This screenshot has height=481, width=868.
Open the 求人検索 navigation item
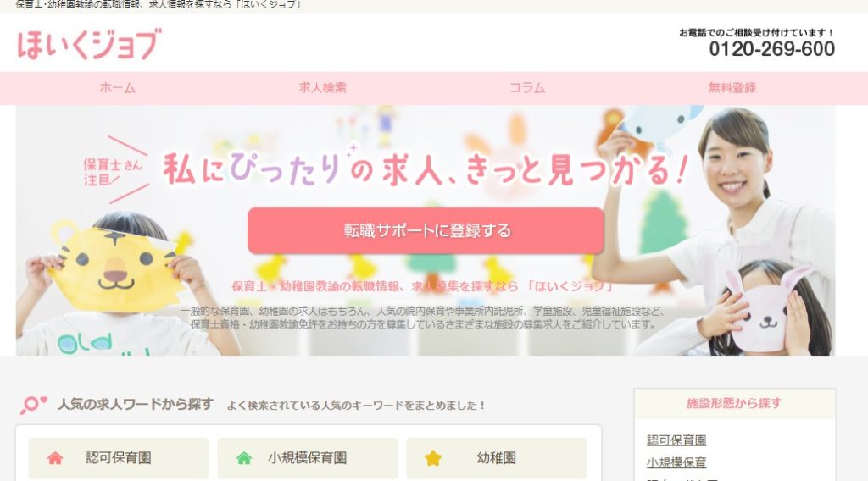tap(322, 88)
